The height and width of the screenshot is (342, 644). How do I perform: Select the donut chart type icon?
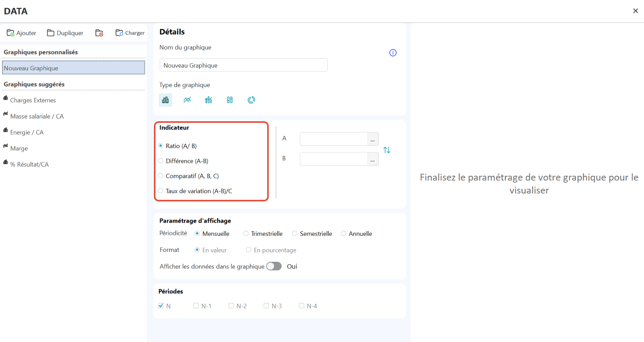tap(251, 100)
